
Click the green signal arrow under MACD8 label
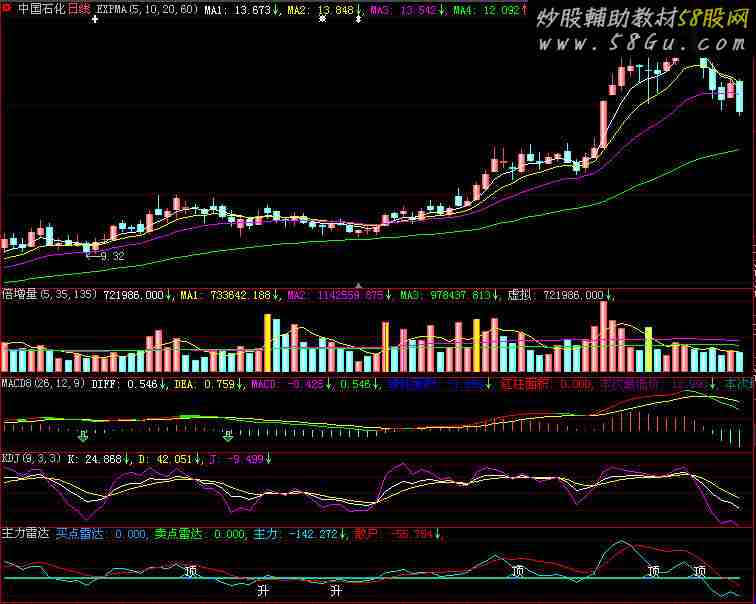pos(83,436)
